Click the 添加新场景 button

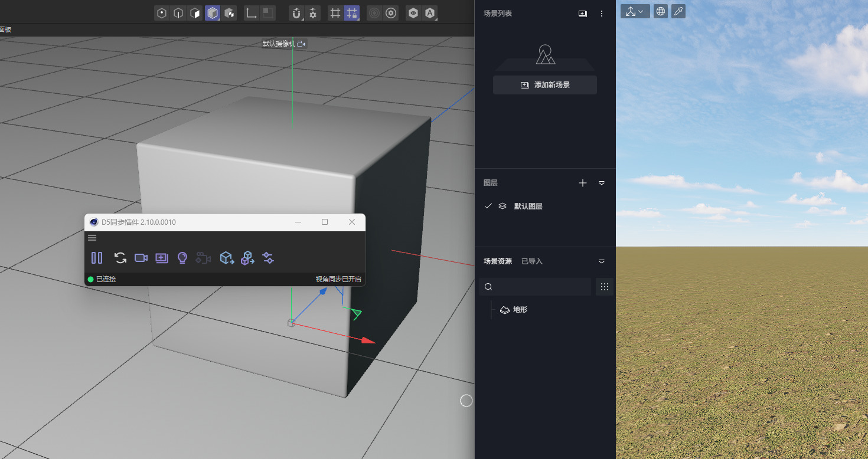point(545,85)
